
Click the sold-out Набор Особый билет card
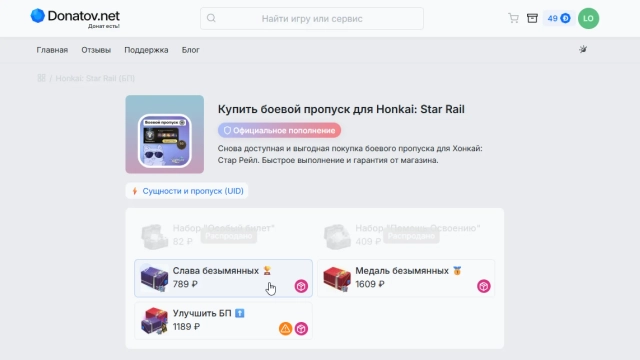(223, 236)
